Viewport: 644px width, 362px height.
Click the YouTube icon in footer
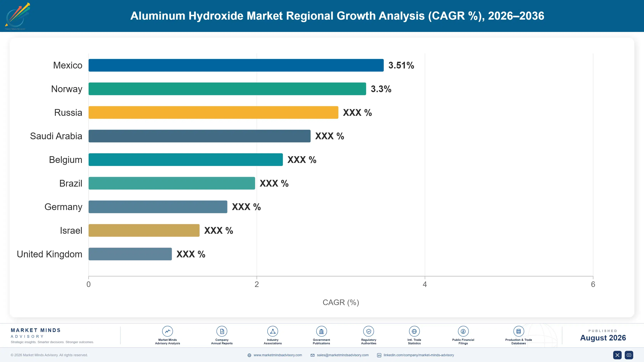point(629,355)
